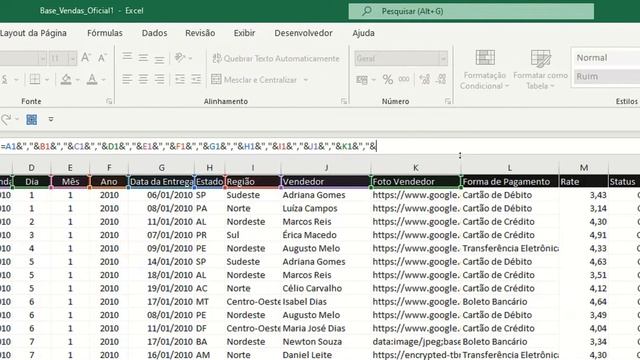Image resolution: width=640 pixels, height=360 pixels.
Task: Customize Quick Access Toolbar dropdown
Action: point(51,119)
